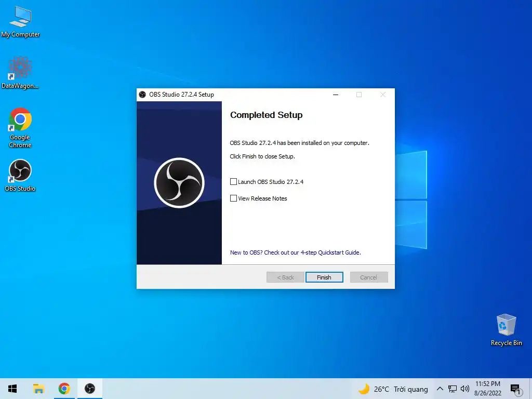
Task: Open the Windows Start menu
Action: (x=12, y=389)
